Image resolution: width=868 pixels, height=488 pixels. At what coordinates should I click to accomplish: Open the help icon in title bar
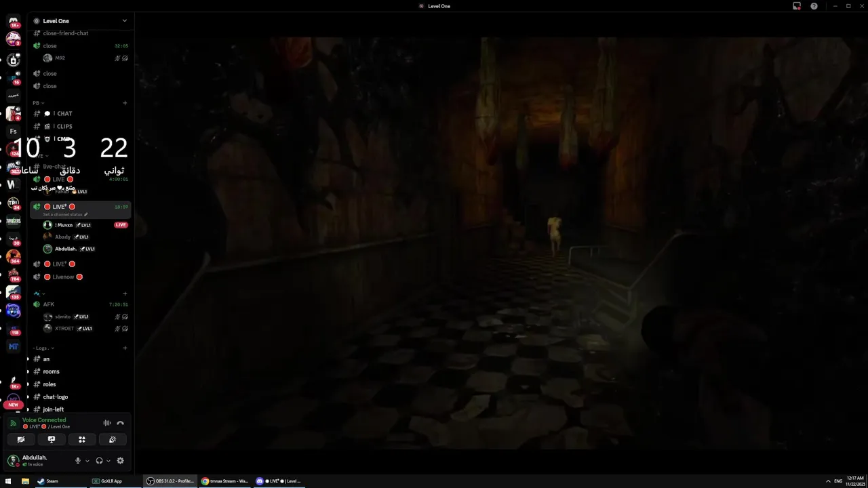(x=814, y=6)
